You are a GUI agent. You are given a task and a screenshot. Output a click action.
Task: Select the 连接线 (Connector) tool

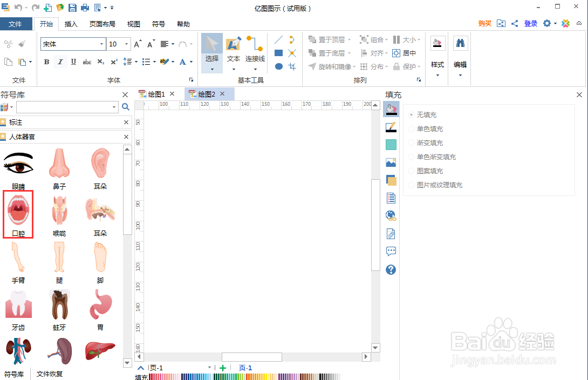point(254,52)
